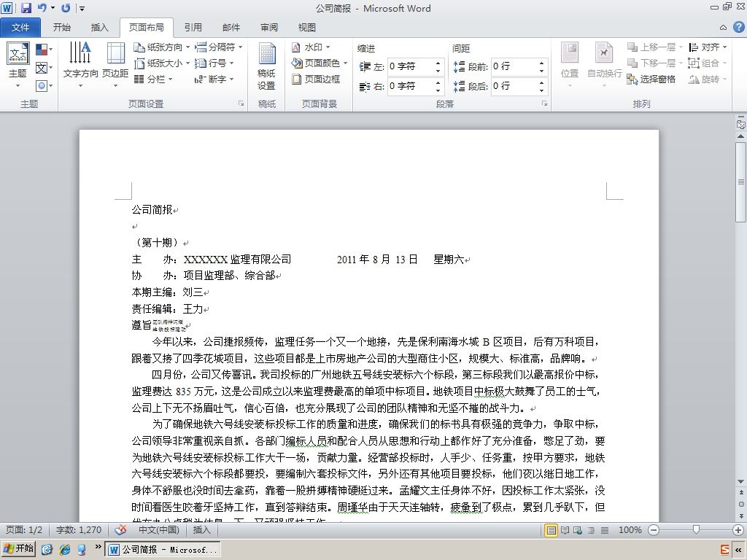
Task: Switch to Outline view
Action: click(591, 530)
